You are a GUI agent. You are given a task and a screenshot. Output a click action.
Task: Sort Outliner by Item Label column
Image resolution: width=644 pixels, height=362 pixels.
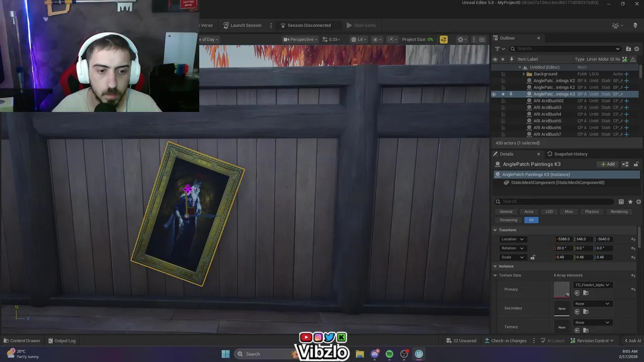pyautogui.click(x=527, y=59)
